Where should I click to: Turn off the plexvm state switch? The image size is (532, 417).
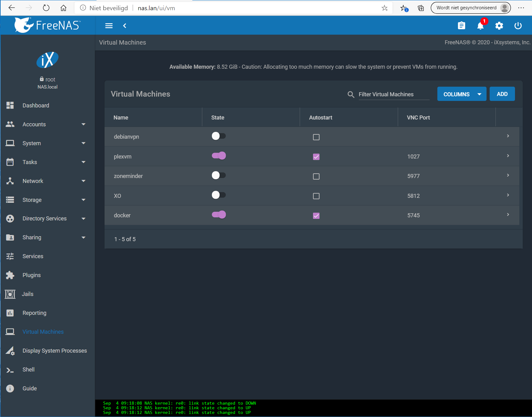coord(219,155)
